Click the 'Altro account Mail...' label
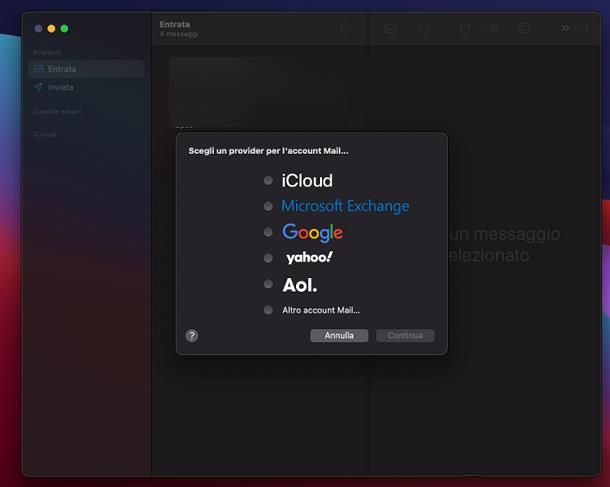This screenshot has width=610, height=487. point(321,310)
